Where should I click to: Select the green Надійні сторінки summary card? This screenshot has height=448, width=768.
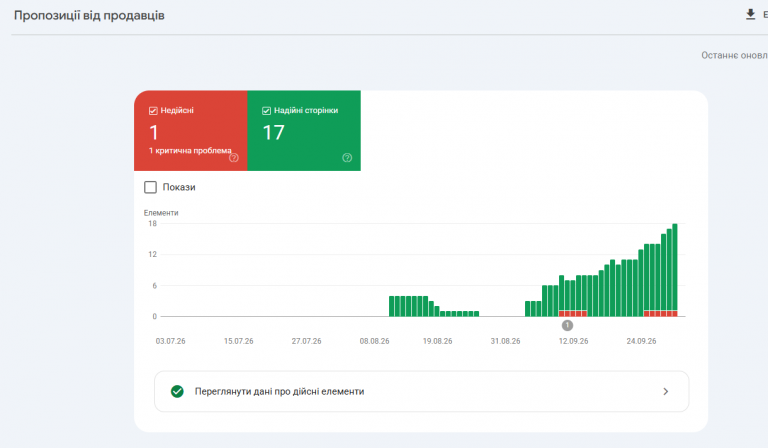click(x=304, y=131)
